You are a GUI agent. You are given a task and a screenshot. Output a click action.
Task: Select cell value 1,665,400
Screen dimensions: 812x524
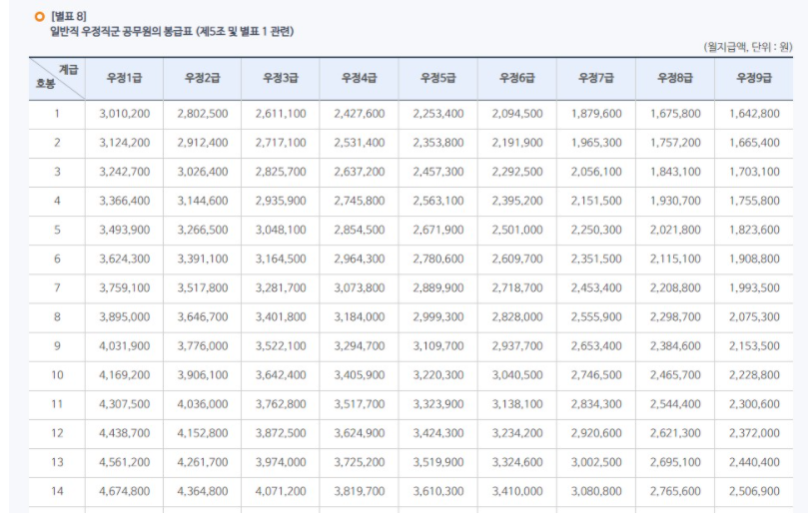(x=754, y=143)
